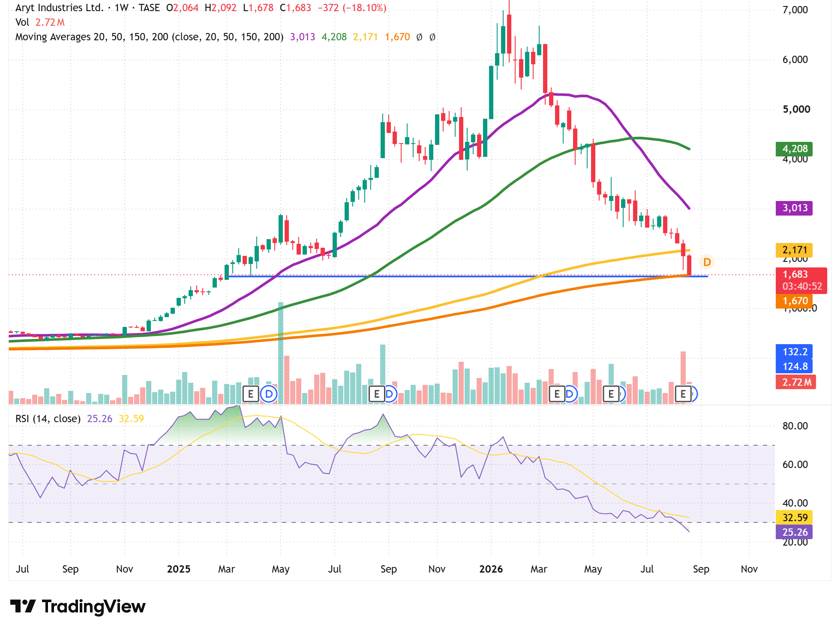
Task: Select the RSI (14, close) legend
Action: click(x=48, y=419)
